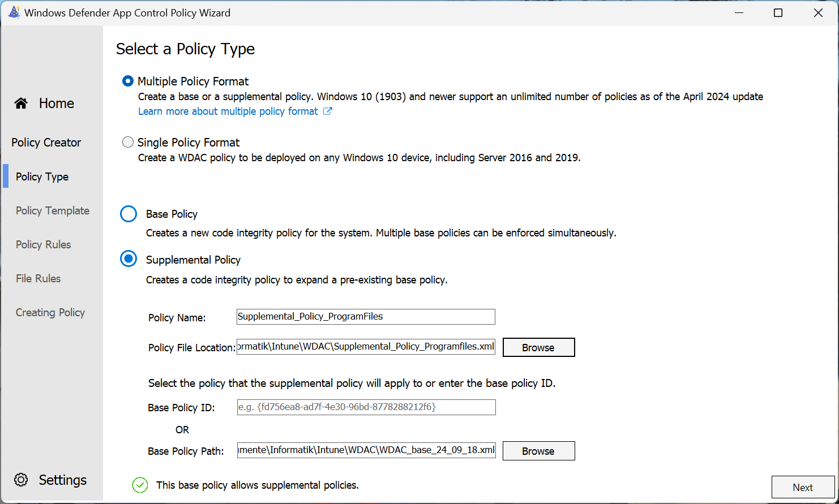Choose the Base Policy option
839x504 pixels.
(129, 214)
